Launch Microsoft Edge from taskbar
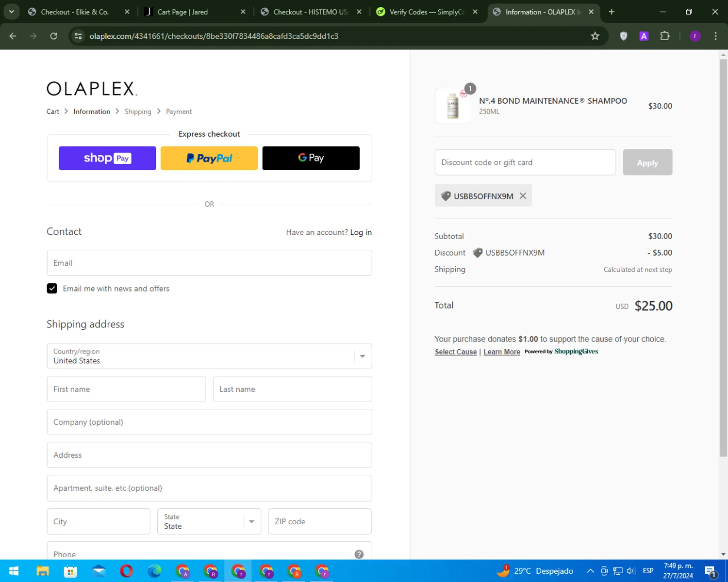The image size is (728, 582). [x=155, y=571]
